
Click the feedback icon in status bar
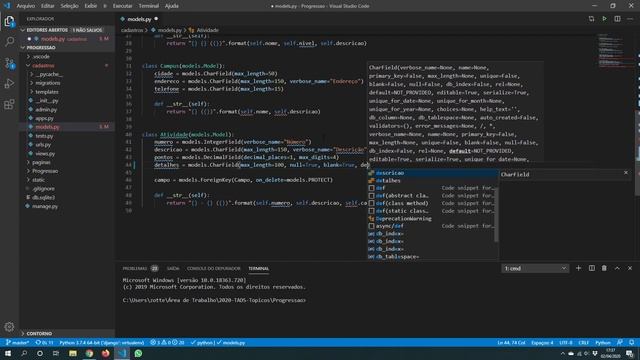click(620, 342)
